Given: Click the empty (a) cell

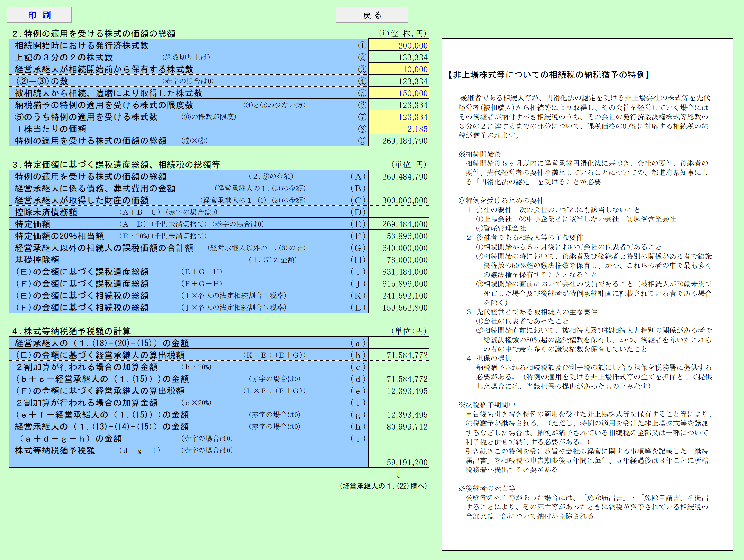Looking at the screenshot, I should (x=399, y=343).
